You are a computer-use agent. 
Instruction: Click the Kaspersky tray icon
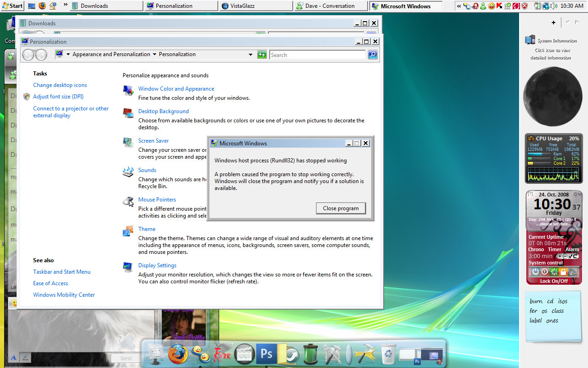tap(499, 6)
